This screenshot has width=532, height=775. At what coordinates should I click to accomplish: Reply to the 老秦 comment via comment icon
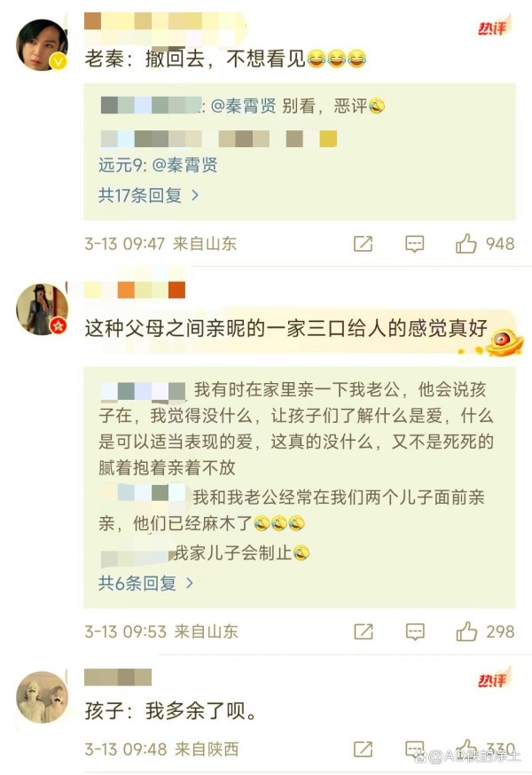[414, 244]
